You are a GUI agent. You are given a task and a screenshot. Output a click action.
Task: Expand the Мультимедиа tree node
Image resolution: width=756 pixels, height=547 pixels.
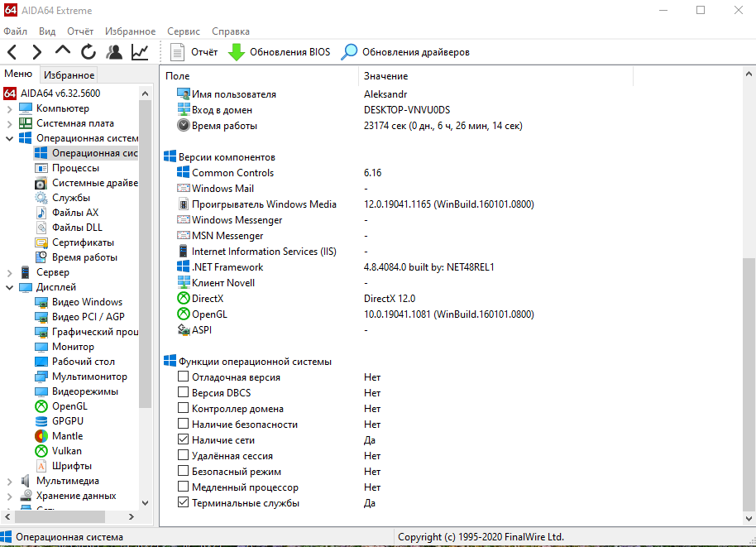point(9,482)
